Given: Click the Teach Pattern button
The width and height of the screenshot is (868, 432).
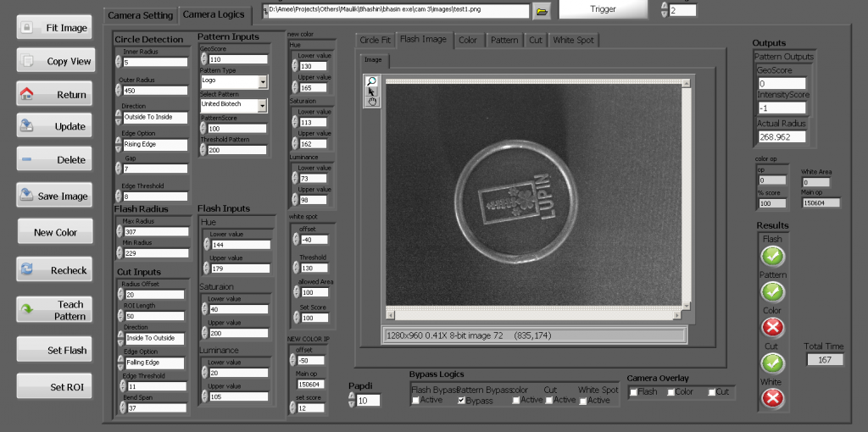Looking at the screenshot, I should click(x=54, y=310).
